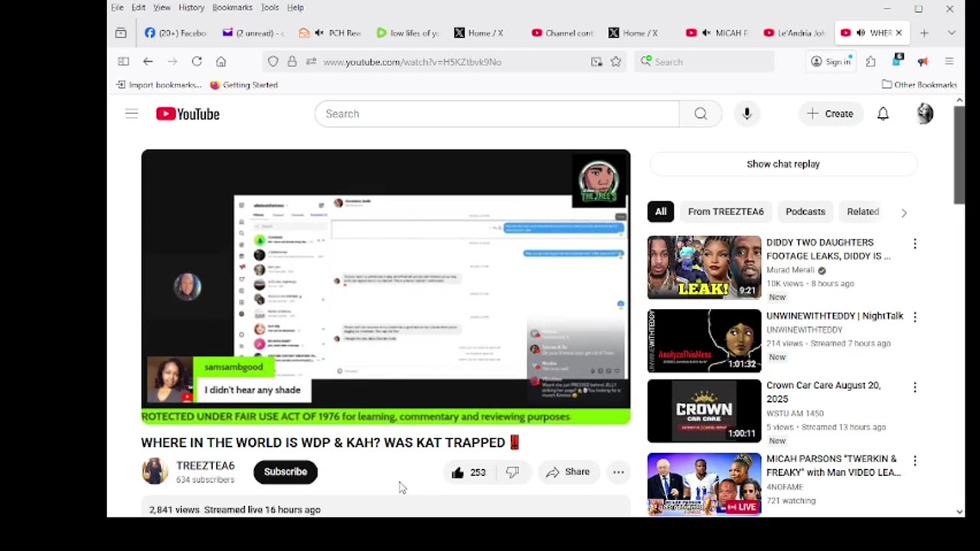Screen dimensions: 980x551
Task: Show next filter chips arrow
Action: [x=903, y=213]
